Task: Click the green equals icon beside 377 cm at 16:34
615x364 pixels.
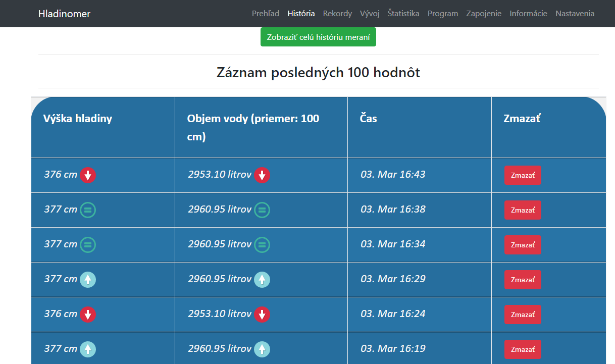Action: coord(88,245)
